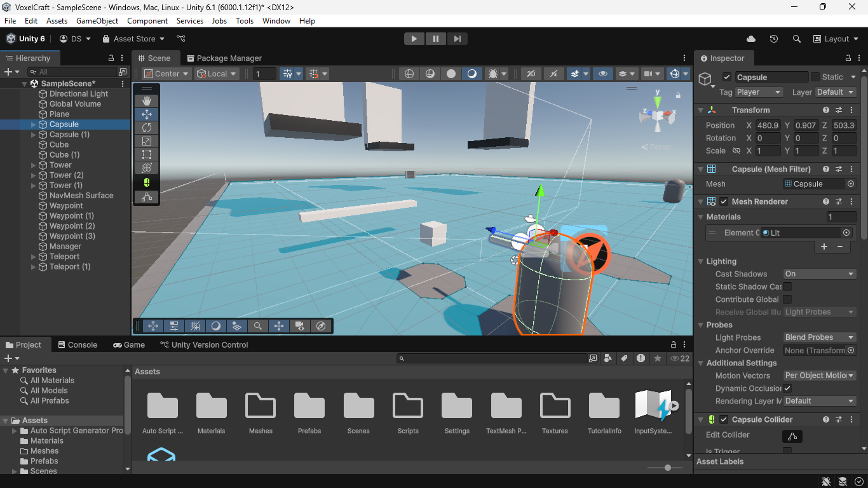The height and width of the screenshot is (488, 868).
Task: Open the GameObject menu
Action: tap(97, 21)
